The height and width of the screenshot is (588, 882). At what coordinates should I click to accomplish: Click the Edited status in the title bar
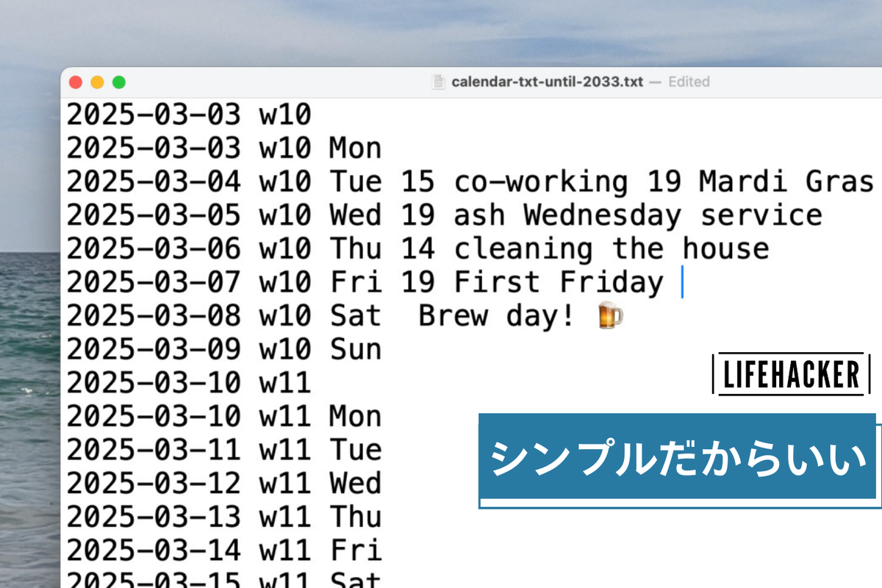pos(689,82)
